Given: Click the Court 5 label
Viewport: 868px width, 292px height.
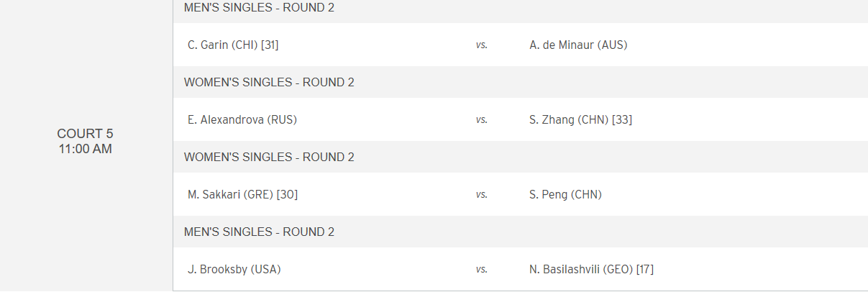Looking at the screenshot, I should [x=86, y=134].
